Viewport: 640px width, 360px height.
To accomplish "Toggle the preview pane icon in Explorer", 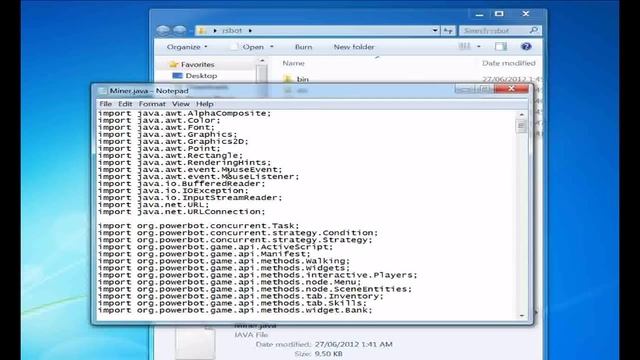I will pos(500,47).
